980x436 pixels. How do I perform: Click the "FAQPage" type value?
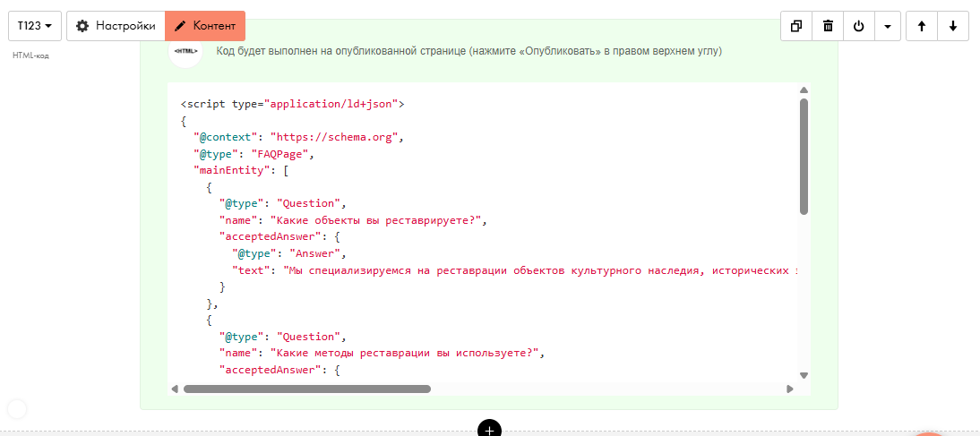tap(279, 154)
